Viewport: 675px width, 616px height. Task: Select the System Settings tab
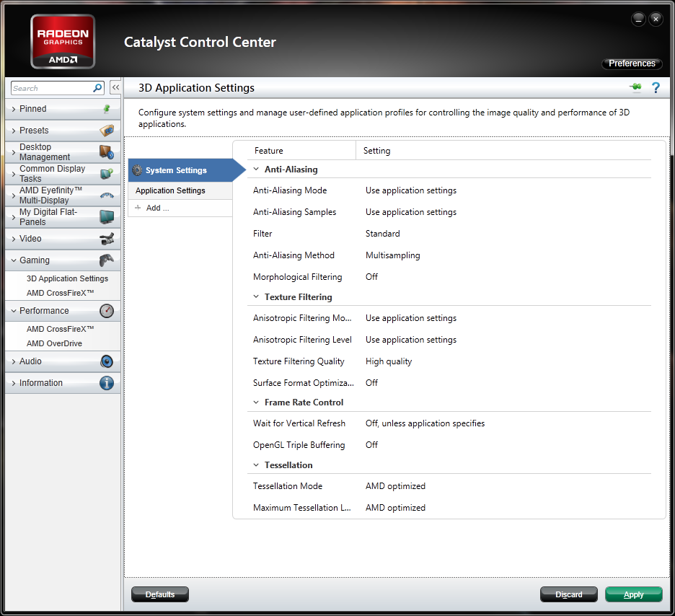tap(181, 170)
